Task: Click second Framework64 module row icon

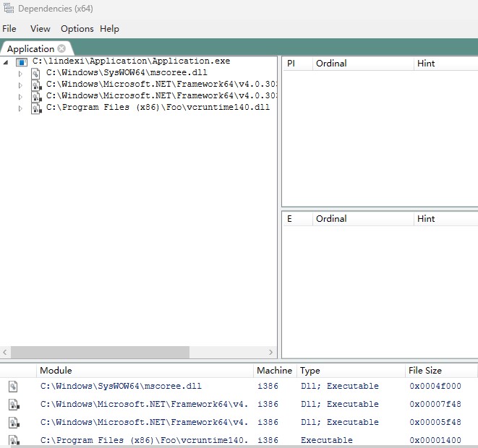Action: click(x=13, y=422)
